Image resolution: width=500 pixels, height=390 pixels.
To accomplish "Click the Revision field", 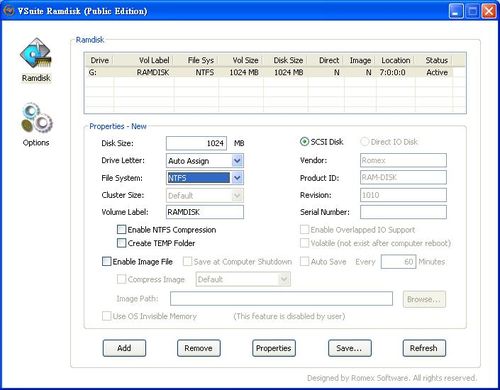I will [x=403, y=195].
